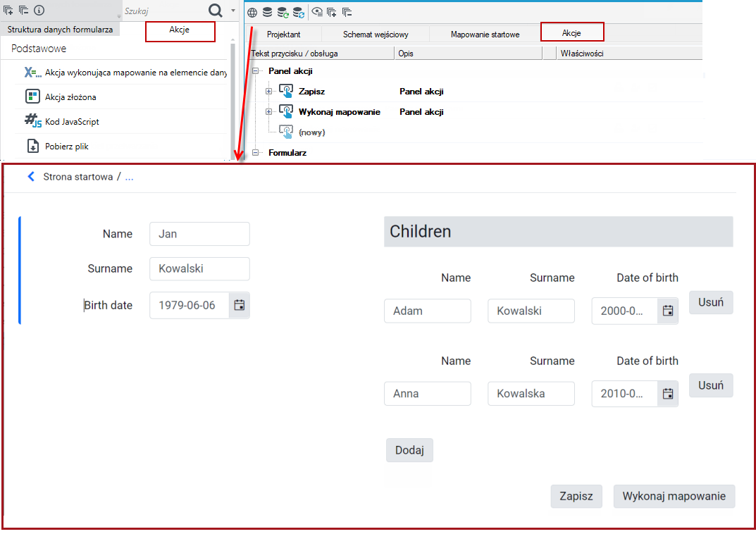Click the action icon of the Zapisz tree row
The height and width of the screenshot is (534, 756).
click(x=286, y=91)
